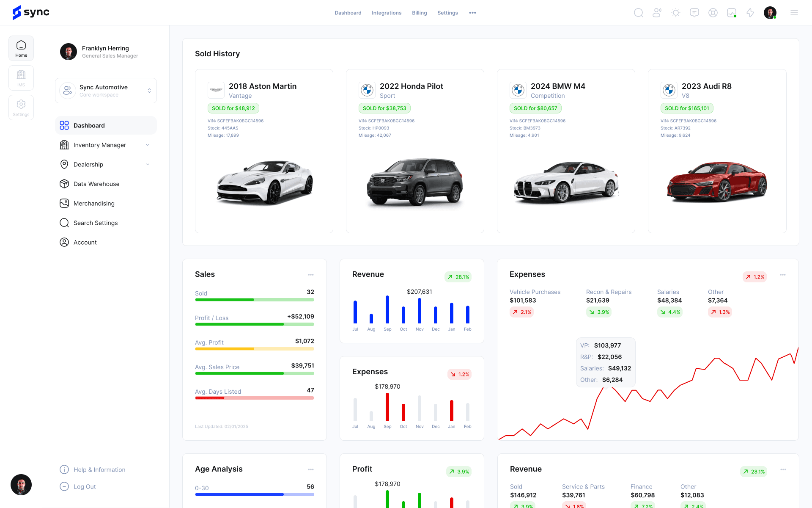
Task: Click the Merchandising image icon
Action: tap(64, 203)
